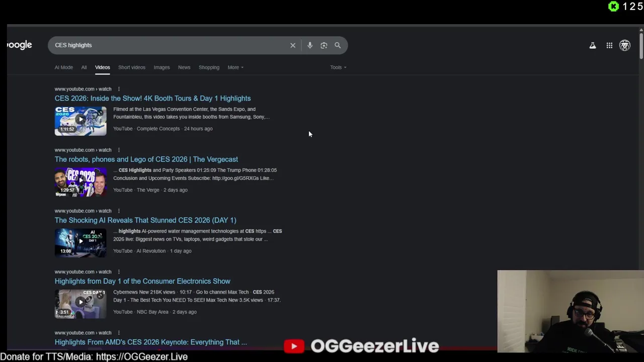The width and height of the screenshot is (644, 362).
Task: Click the green Kick logo beside 125
Action: (x=613, y=7)
